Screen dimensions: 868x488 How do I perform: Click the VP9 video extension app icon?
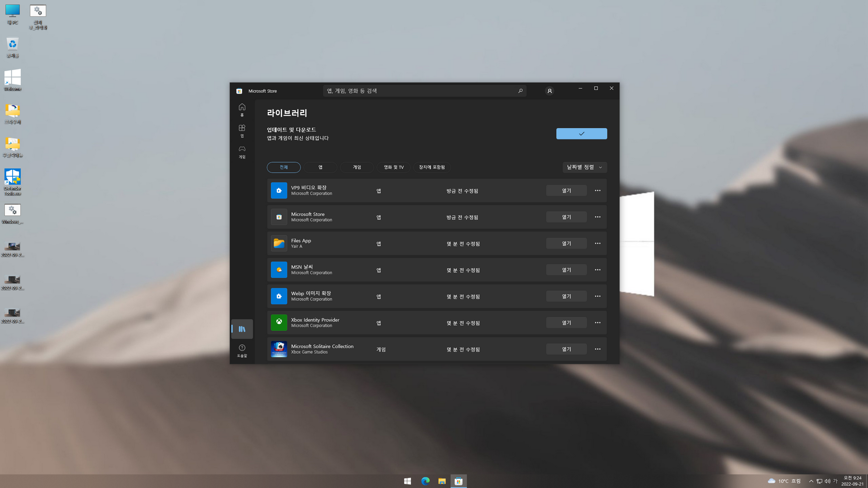[x=279, y=190]
